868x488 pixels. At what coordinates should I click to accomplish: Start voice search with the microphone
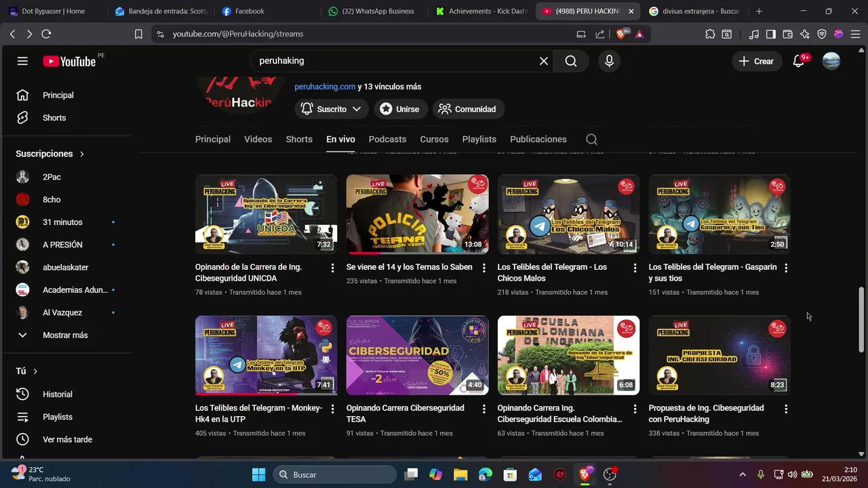pos(609,61)
